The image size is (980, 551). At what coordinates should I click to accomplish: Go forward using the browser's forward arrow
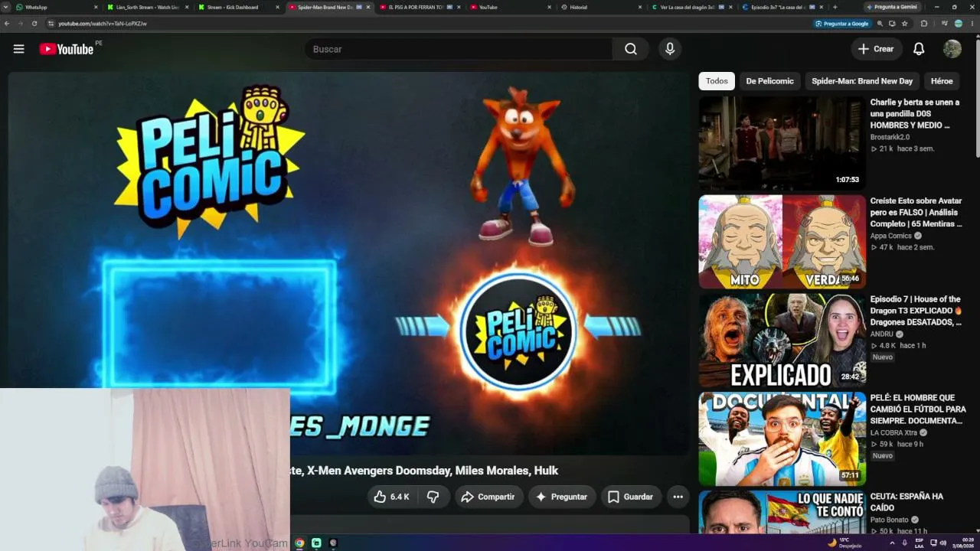[x=21, y=24]
